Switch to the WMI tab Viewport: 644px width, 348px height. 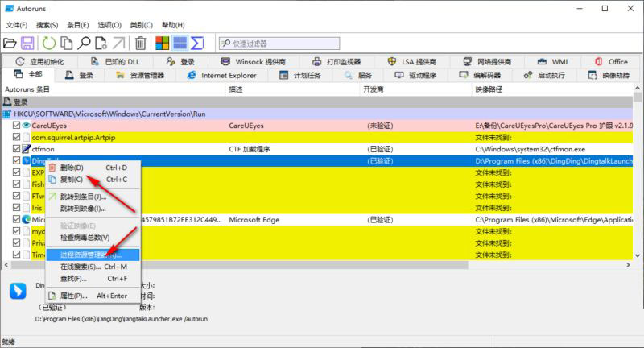tap(553, 62)
